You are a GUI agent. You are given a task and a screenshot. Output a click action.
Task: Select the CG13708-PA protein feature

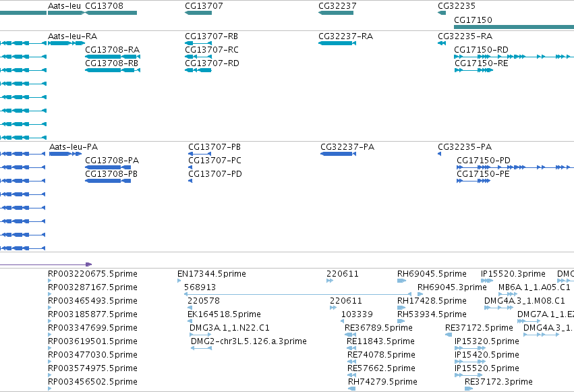point(108,167)
